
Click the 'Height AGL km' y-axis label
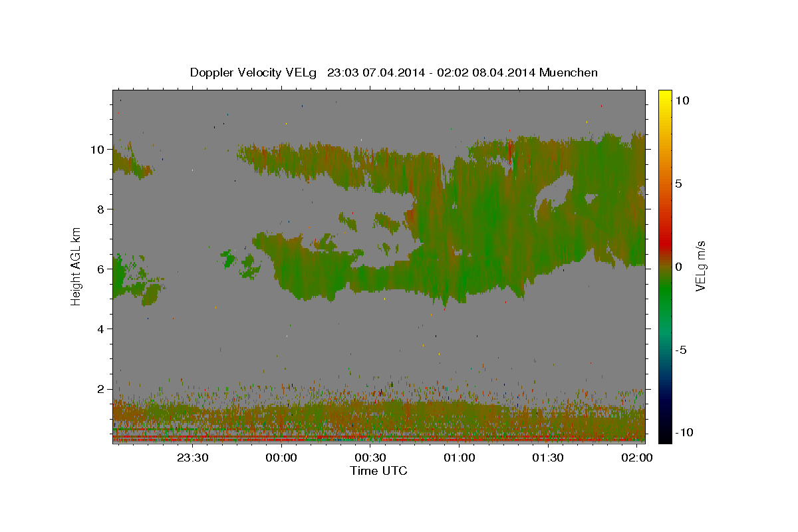pos(76,265)
